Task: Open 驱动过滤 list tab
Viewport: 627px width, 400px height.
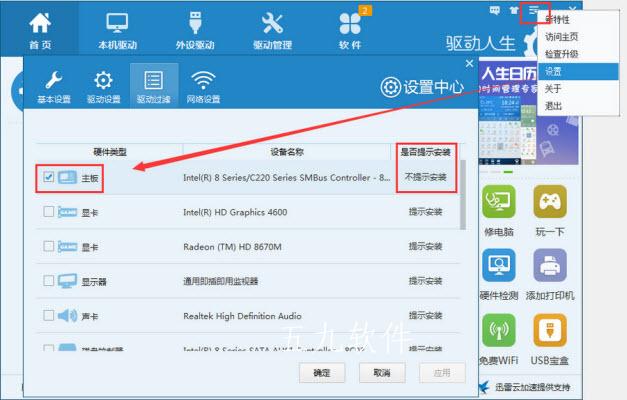Action: click(154, 86)
